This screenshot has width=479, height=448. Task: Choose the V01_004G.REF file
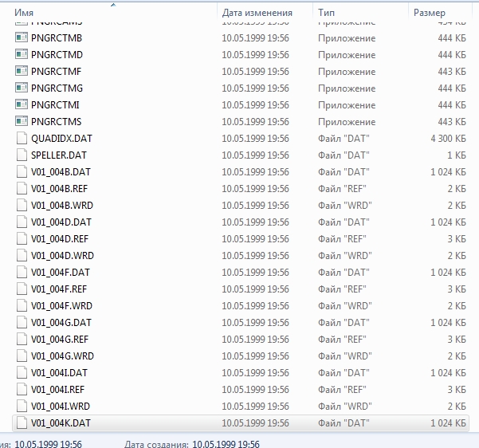tap(60, 340)
